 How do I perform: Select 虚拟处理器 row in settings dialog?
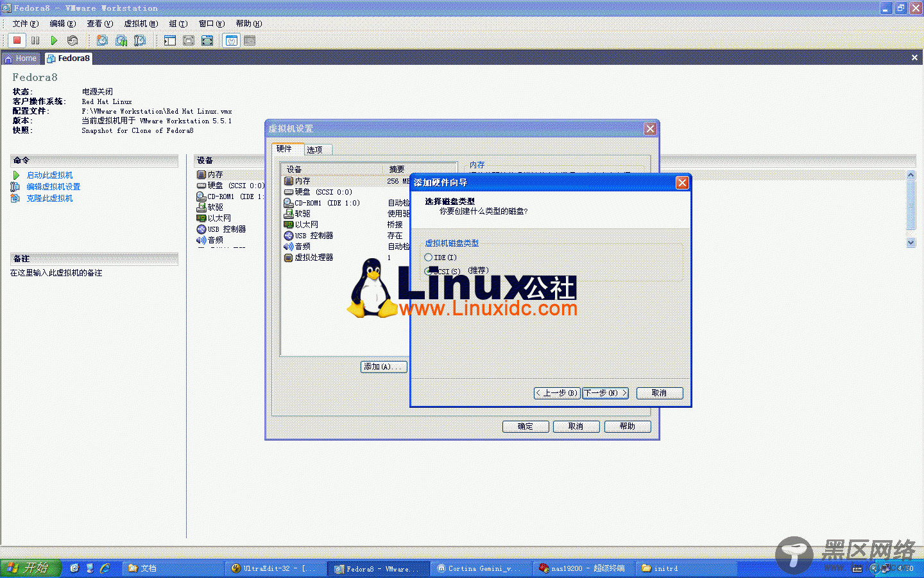[346, 258]
